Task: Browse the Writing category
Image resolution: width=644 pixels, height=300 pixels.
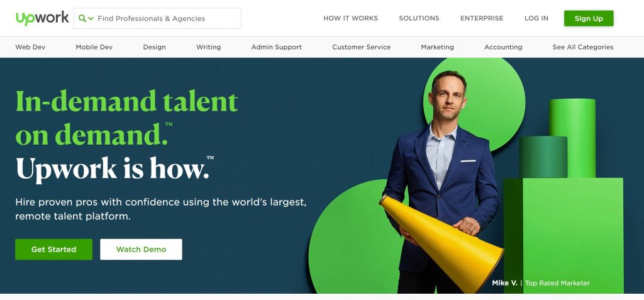Action: pos(208,47)
